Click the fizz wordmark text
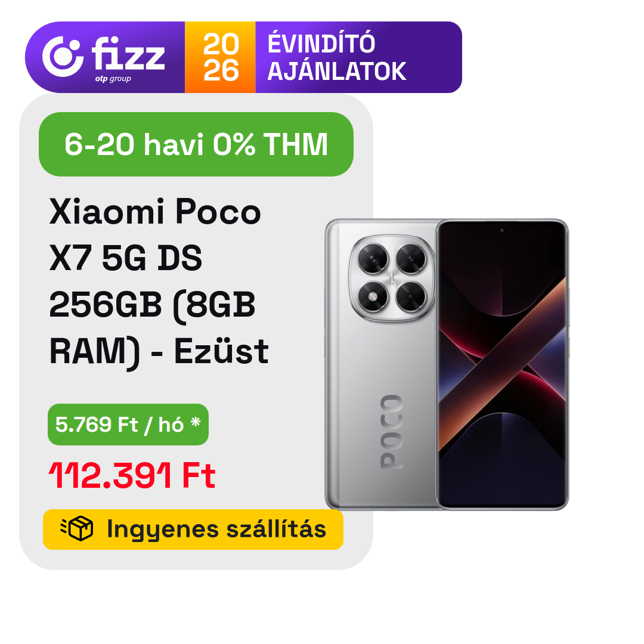The height and width of the screenshot is (644, 644). click(128, 54)
